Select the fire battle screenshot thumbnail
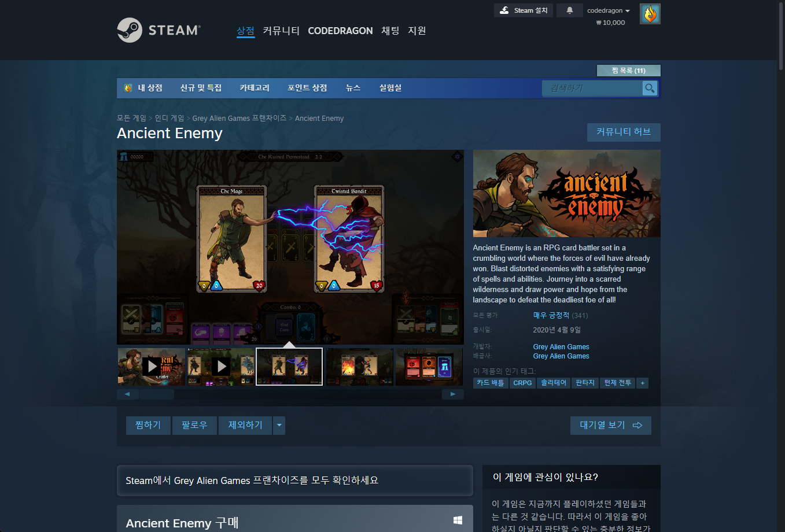This screenshot has width=785, height=532. [x=359, y=366]
